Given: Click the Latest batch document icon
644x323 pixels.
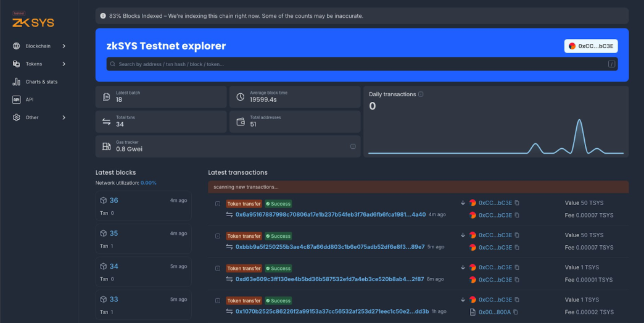Looking at the screenshot, I should [106, 97].
